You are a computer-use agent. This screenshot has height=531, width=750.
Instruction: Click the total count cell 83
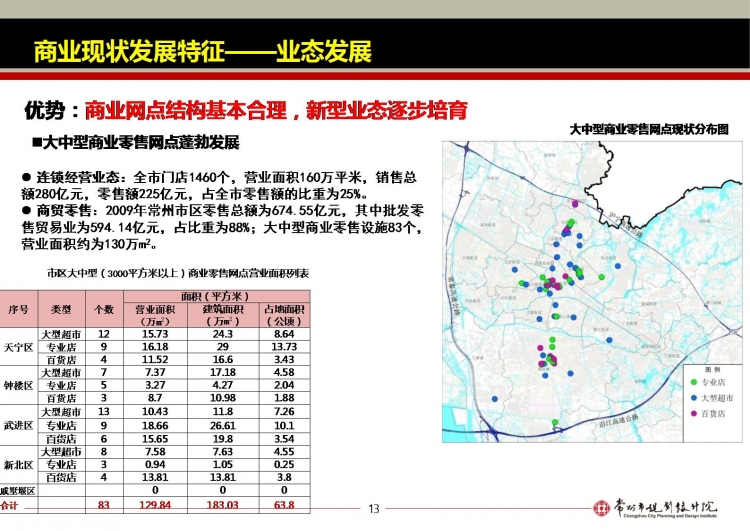click(104, 505)
